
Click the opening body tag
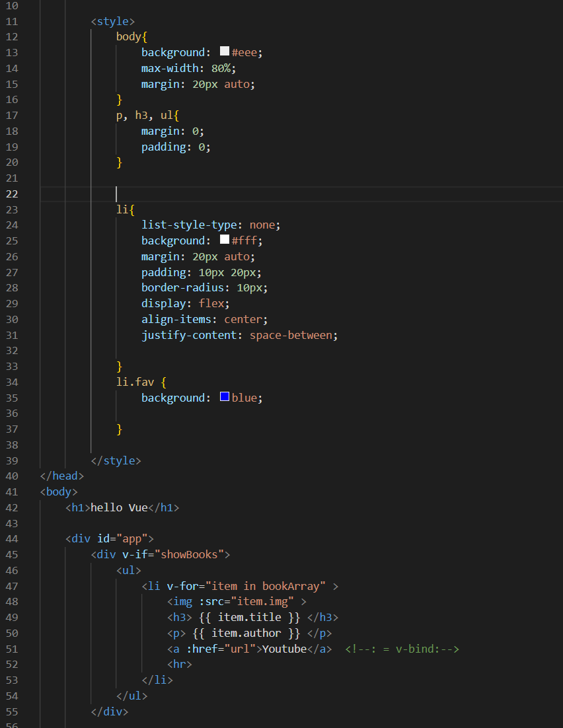point(59,492)
